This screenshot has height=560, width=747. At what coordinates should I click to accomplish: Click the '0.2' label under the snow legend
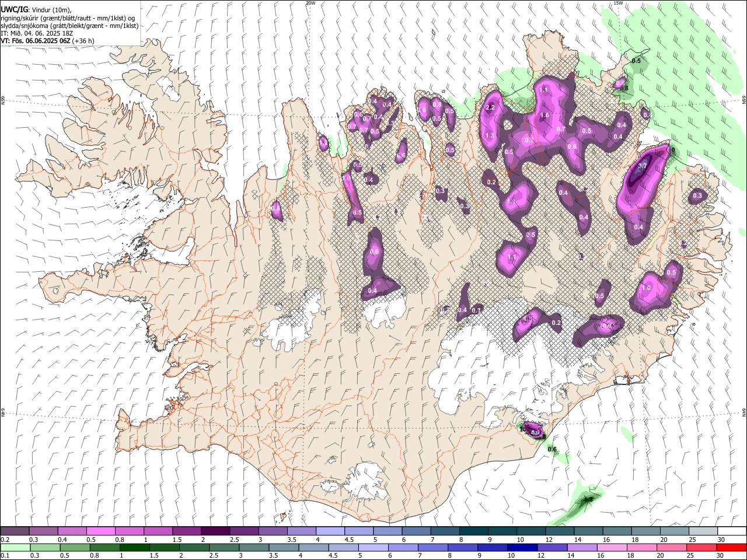click(x=5, y=540)
